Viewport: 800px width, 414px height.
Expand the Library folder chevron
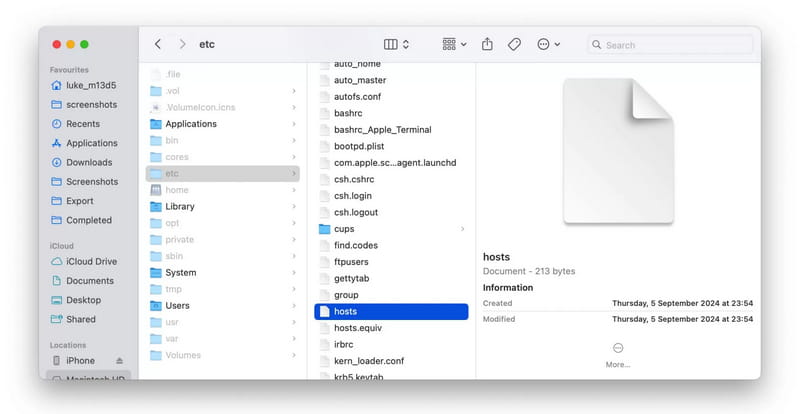click(294, 207)
